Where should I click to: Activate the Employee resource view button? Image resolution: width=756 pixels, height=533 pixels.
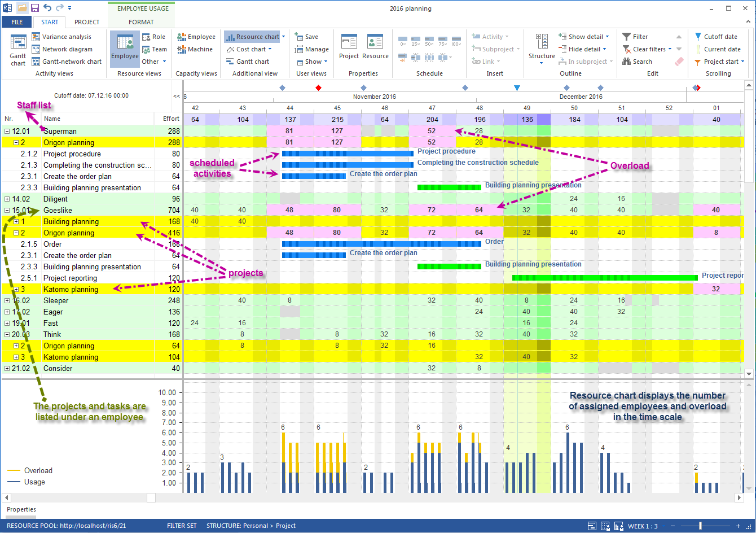(125, 50)
